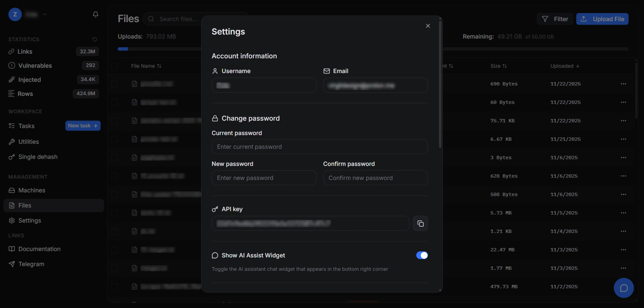Check the first file row checkbox
This screenshot has width=644, height=308.
click(115, 84)
